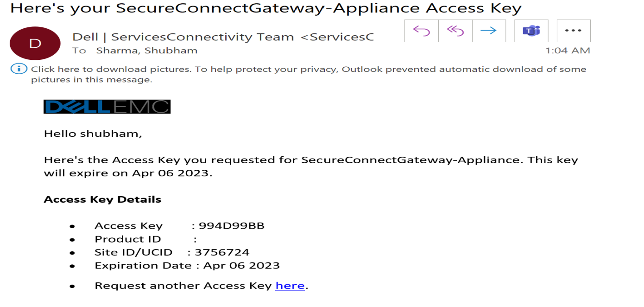This screenshot has width=644, height=307.
Task: Click recipient name "Sharma, Shubham"
Action: [x=146, y=51]
